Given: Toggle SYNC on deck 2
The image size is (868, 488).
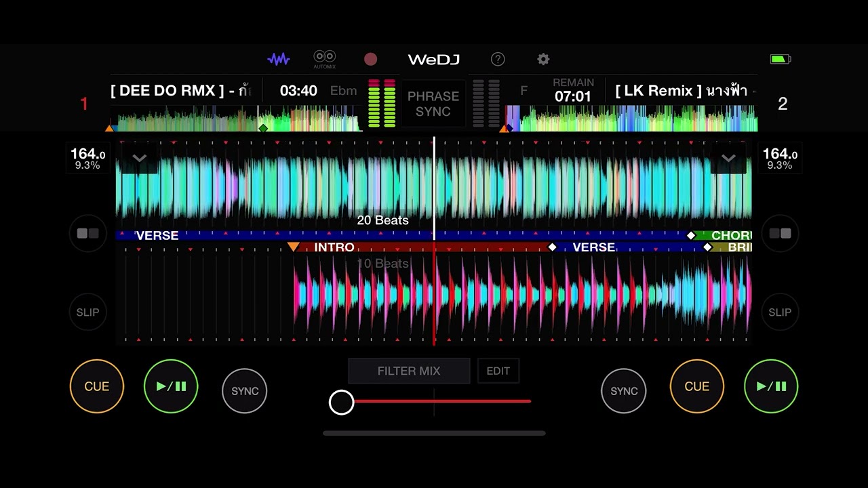Looking at the screenshot, I should (x=624, y=391).
